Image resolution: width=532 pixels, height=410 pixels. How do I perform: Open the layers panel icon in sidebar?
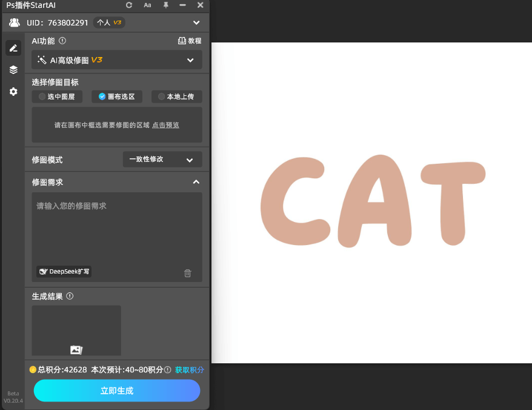click(x=13, y=69)
